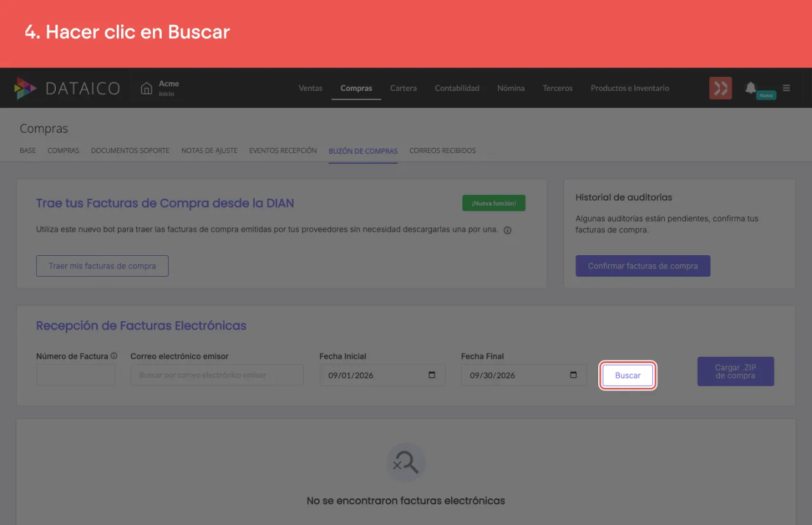
Task: Open calendar picker for Fecha Inicial
Action: pos(432,375)
